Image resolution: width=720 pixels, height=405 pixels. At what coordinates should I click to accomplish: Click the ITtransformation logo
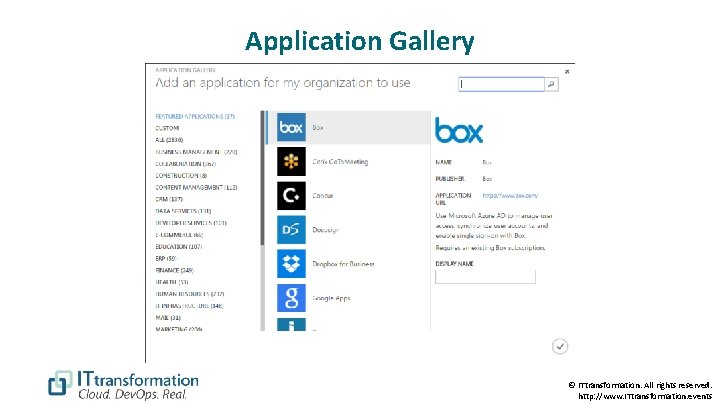(x=124, y=385)
